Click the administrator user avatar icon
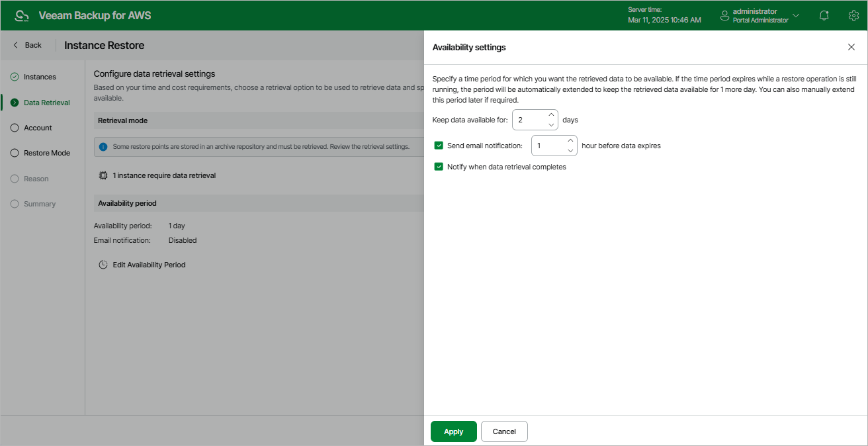Screen dimensions: 868x446 click(x=724, y=15)
